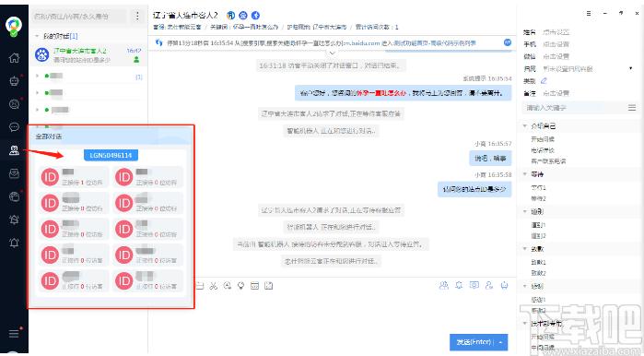This screenshot has height=356, width=644.
Task: Click the agent/colleague icon in left sidebar
Action: [x=14, y=150]
